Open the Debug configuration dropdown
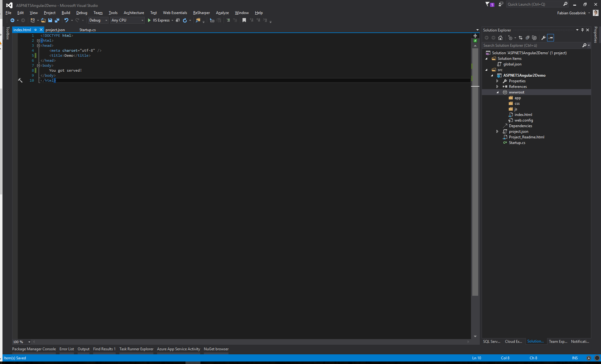The image size is (601, 364). (x=98, y=20)
